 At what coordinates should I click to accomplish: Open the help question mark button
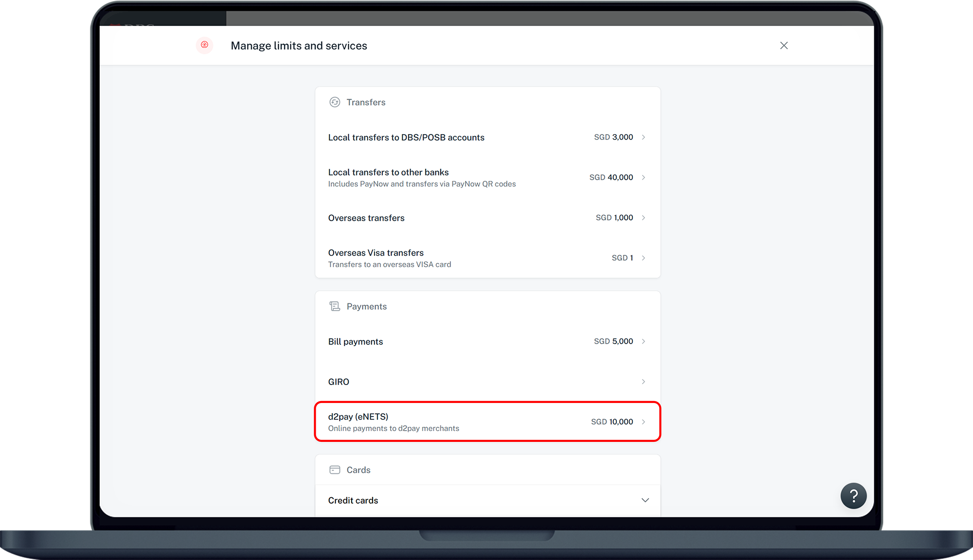tap(853, 496)
